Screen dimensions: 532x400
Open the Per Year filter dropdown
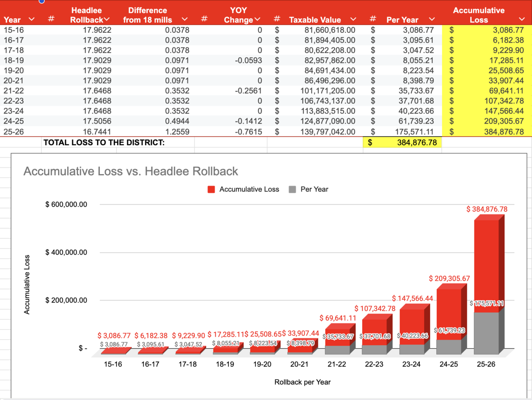tap(431, 19)
